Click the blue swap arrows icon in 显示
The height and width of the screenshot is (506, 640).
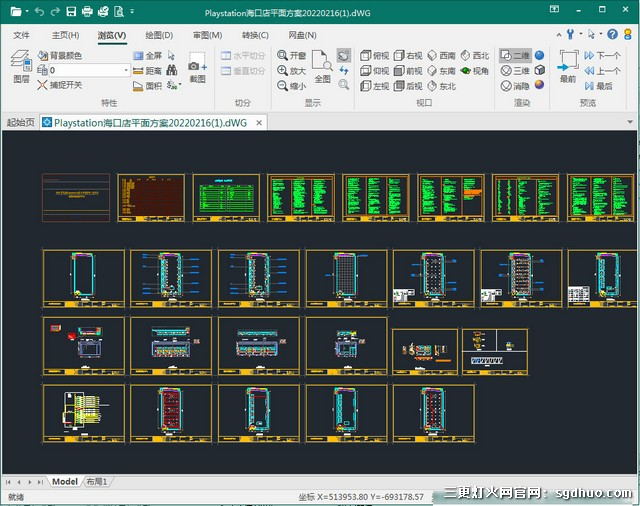[x=344, y=70]
